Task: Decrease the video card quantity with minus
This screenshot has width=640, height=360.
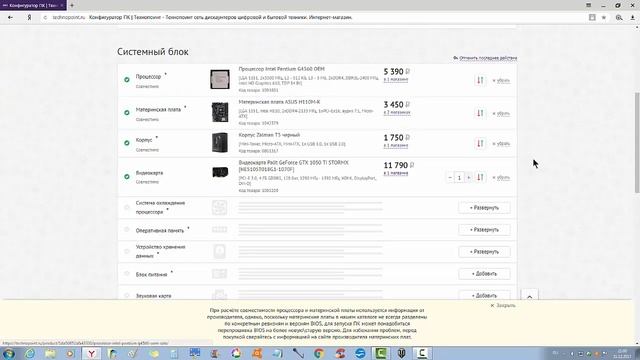Action: coord(450,178)
